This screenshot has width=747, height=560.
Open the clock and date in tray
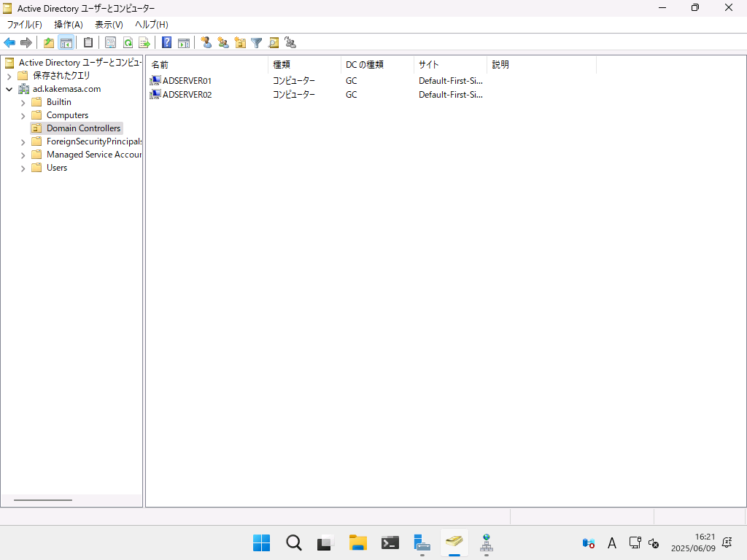[693, 542]
